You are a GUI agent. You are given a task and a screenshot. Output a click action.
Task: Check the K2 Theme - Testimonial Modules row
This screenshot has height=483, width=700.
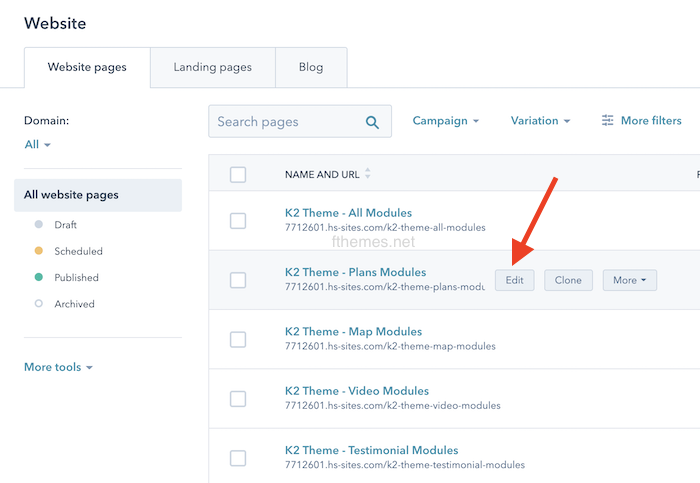click(238, 458)
